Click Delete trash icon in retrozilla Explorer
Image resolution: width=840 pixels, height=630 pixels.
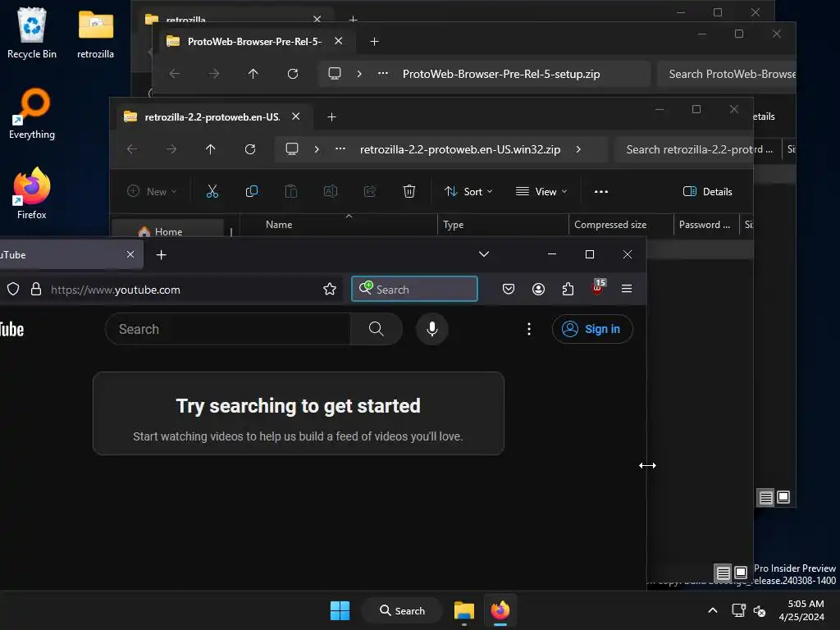[409, 191]
